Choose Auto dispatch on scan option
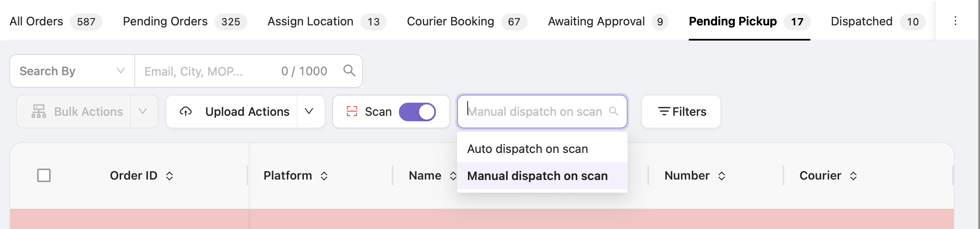This screenshot has height=229, width=980. [542, 149]
